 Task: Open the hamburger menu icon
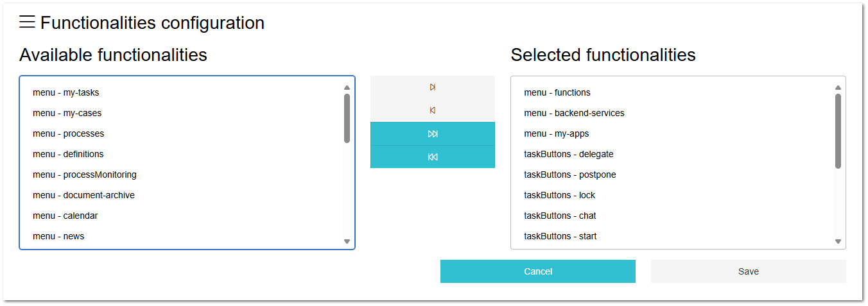tap(26, 22)
